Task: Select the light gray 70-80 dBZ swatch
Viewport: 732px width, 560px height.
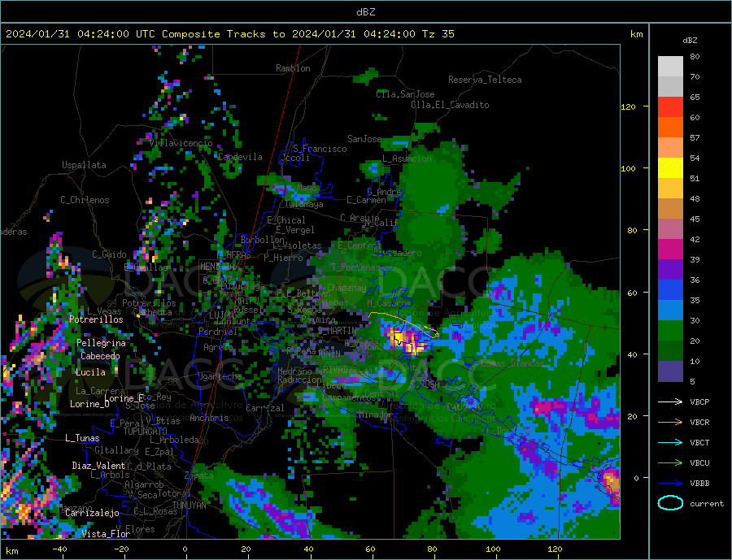Action: coord(670,67)
